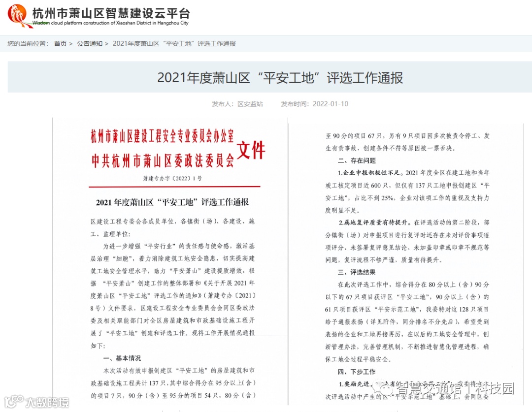The image size is (532, 412).
Task: Click publisher text 发布人：区安监站
Action: (237, 104)
